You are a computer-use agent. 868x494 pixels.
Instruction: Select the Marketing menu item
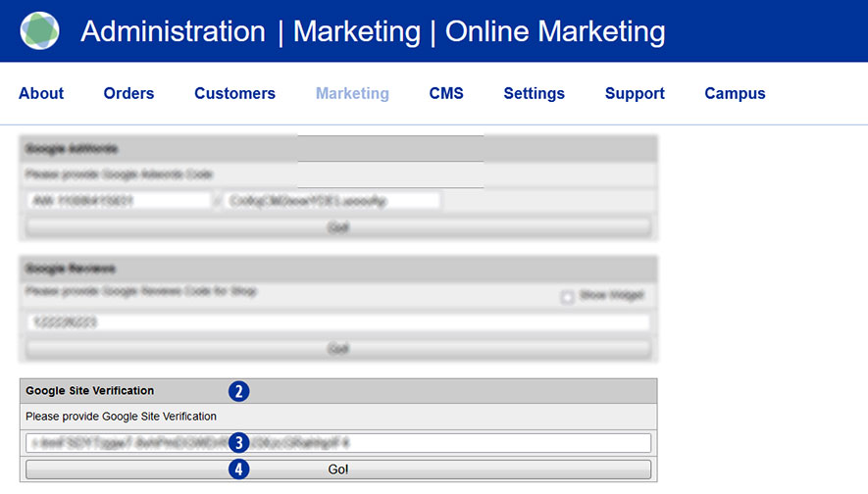pyautogui.click(x=352, y=94)
